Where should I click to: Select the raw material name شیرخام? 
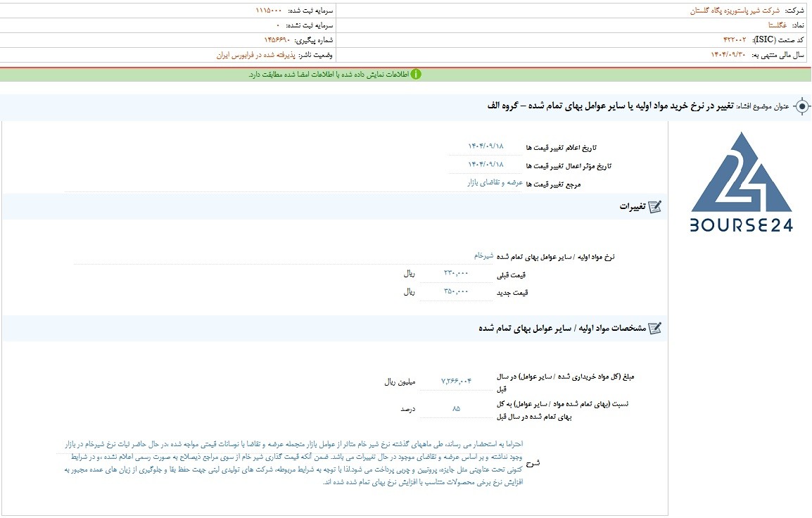tap(483, 255)
